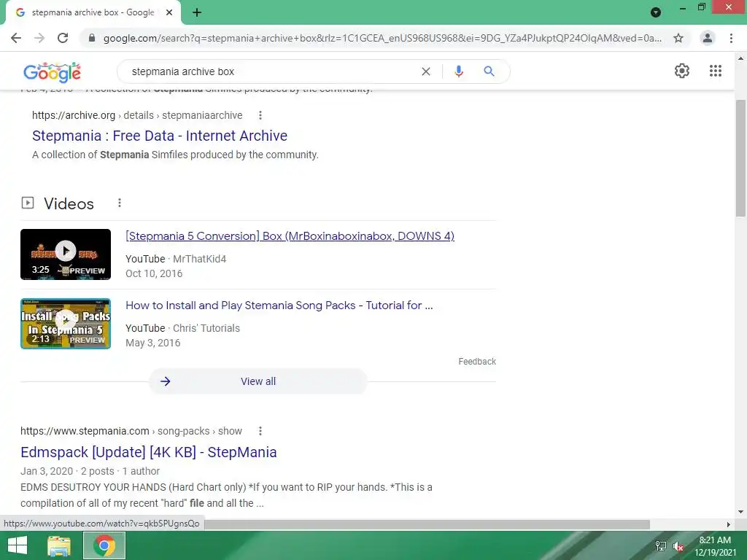Image resolution: width=747 pixels, height=560 pixels.
Task: Click the https://archive.org breadcrumb text
Action: [x=74, y=115]
